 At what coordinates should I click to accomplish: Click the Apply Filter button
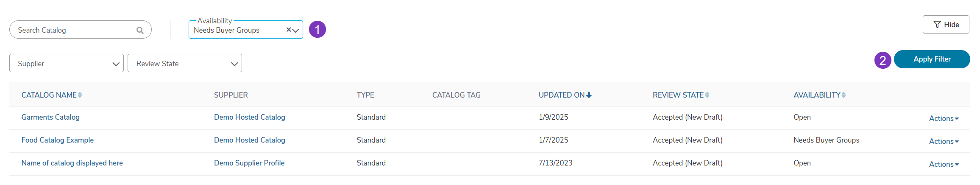pyautogui.click(x=932, y=59)
